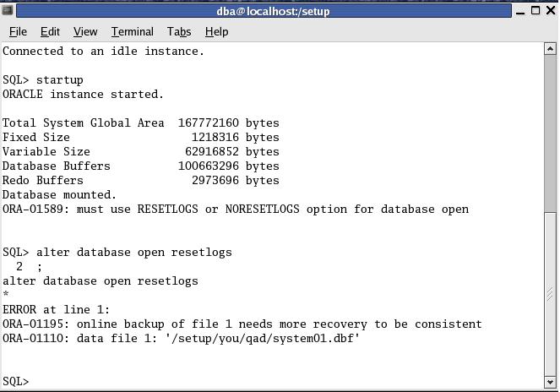Open the Terminal menu
Screen dimensions: 560x392
(133, 31)
